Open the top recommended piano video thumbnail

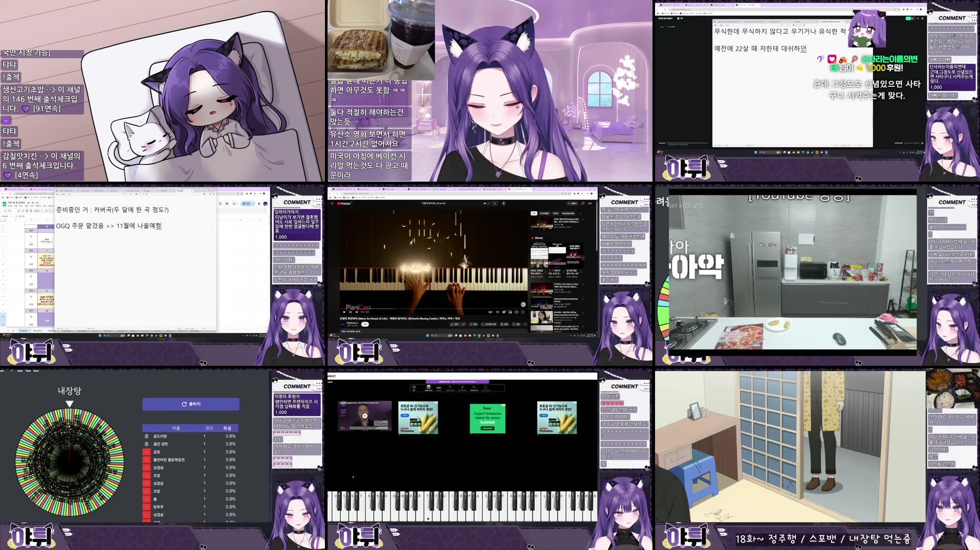542,224
